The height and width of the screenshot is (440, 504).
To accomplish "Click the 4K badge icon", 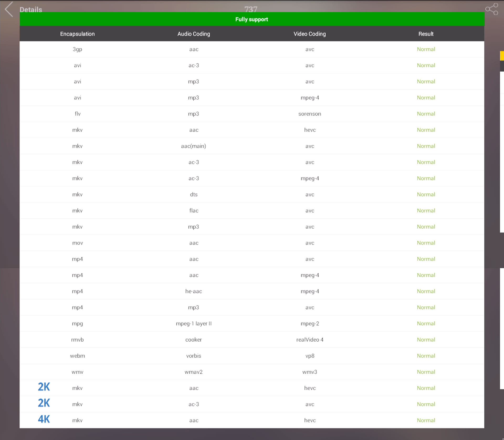I will (x=44, y=419).
